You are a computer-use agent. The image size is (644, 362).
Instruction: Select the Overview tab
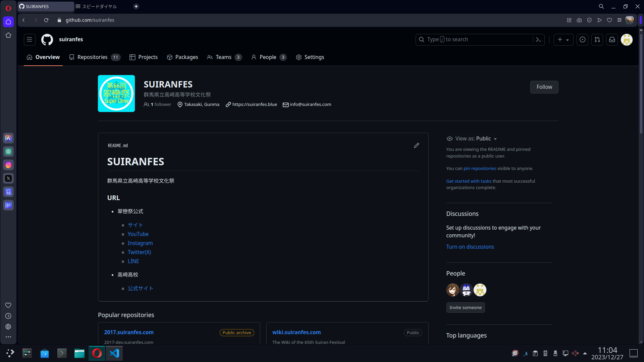point(47,57)
